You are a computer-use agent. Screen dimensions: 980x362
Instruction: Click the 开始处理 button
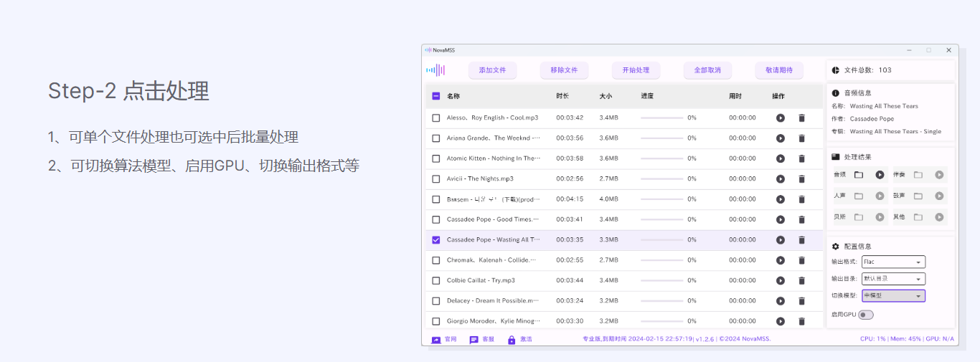coord(636,70)
